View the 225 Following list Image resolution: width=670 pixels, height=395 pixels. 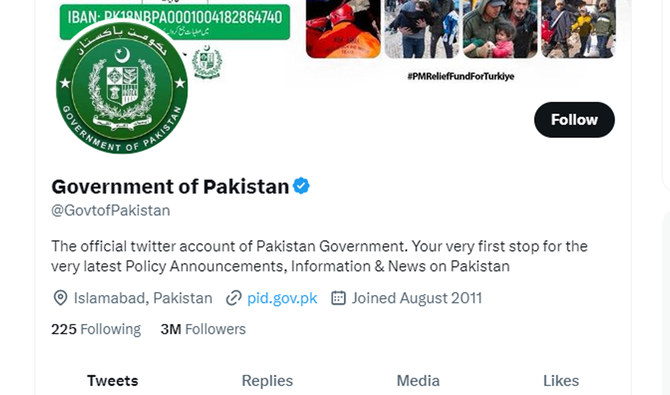96,329
